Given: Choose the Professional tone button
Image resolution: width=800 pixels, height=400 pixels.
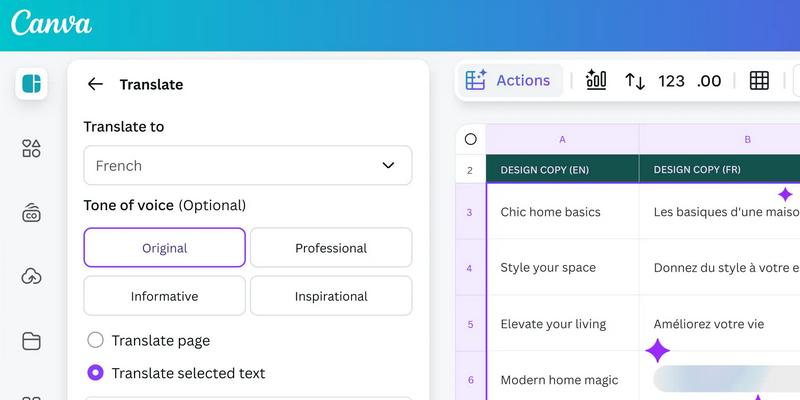Looking at the screenshot, I should click(x=330, y=248).
